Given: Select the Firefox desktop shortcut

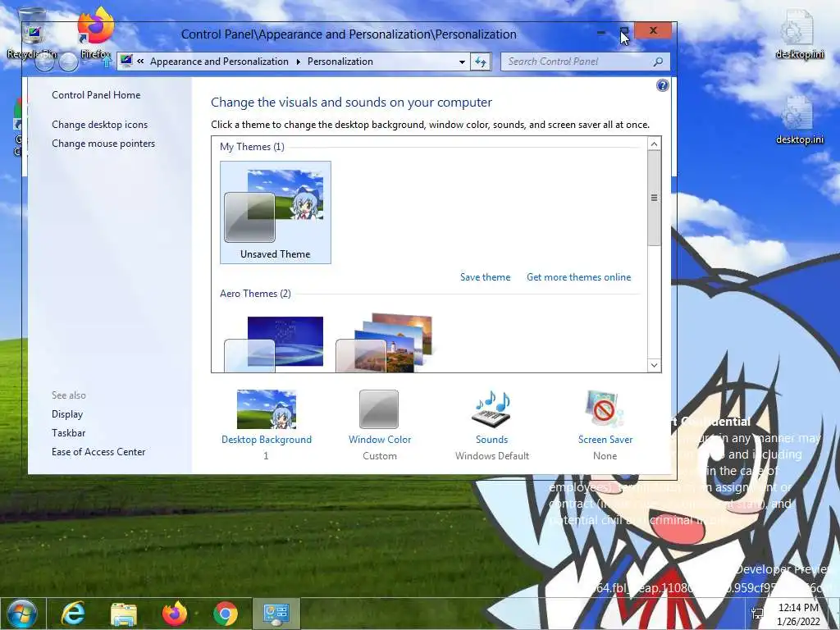Looking at the screenshot, I should [x=95, y=33].
